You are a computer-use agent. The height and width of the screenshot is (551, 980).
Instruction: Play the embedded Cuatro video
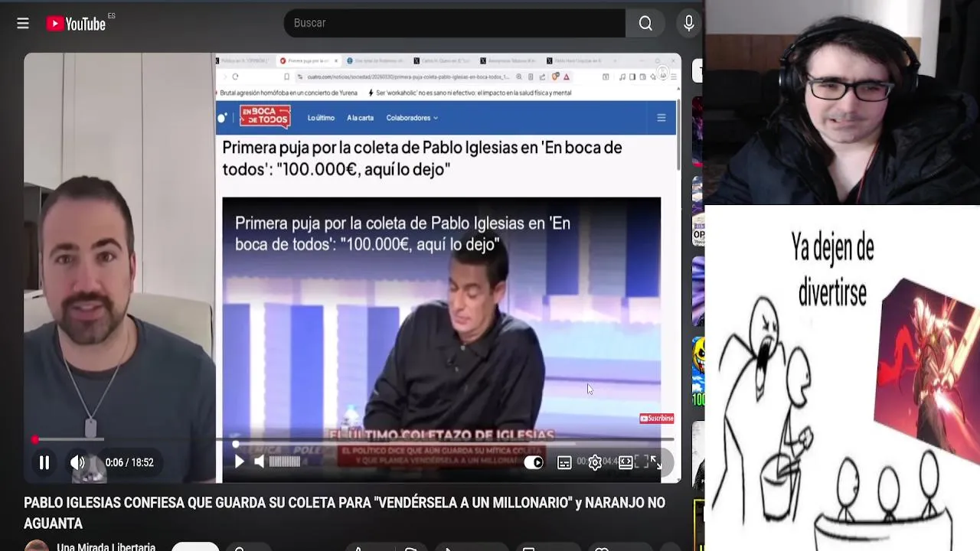239,461
